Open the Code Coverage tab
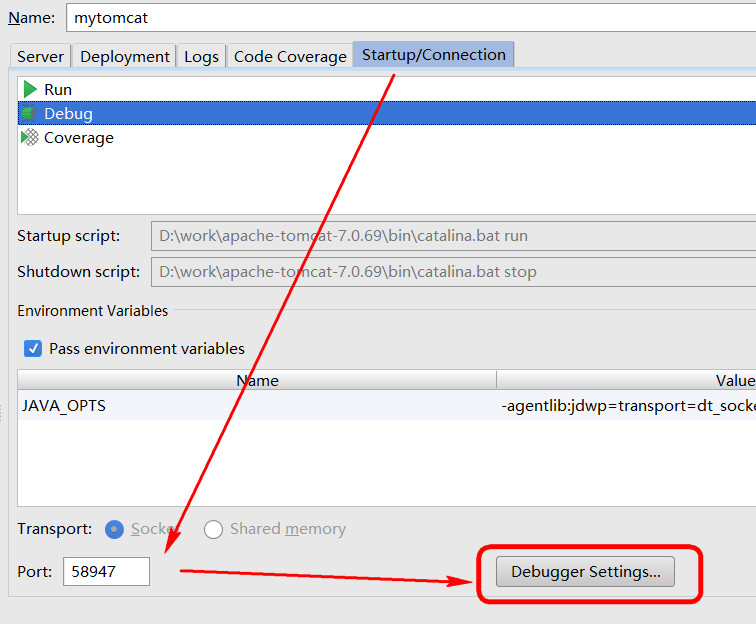The height and width of the screenshot is (624, 756). coord(290,56)
